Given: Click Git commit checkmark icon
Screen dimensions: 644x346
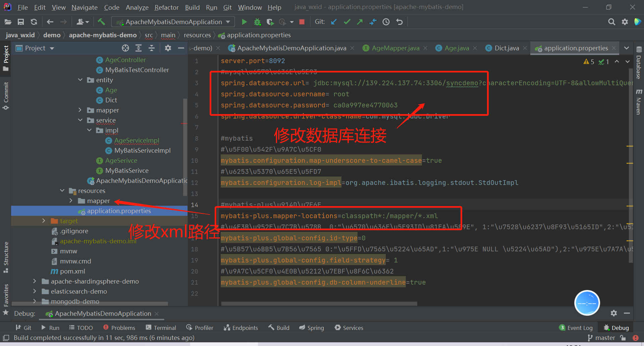Looking at the screenshot, I should [x=347, y=22].
